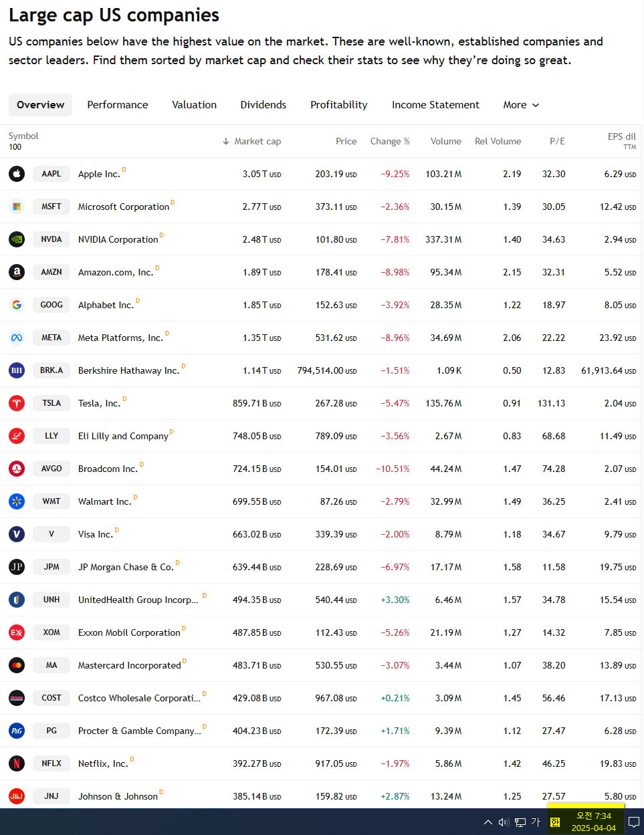
Task: Click the Exxon Mobil logo icon
Action: (x=17, y=632)
